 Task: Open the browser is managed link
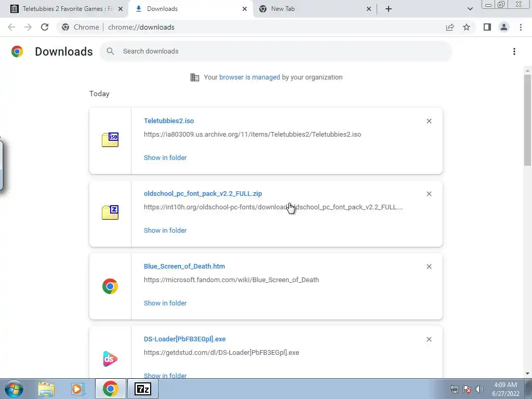tap(249, 77)
